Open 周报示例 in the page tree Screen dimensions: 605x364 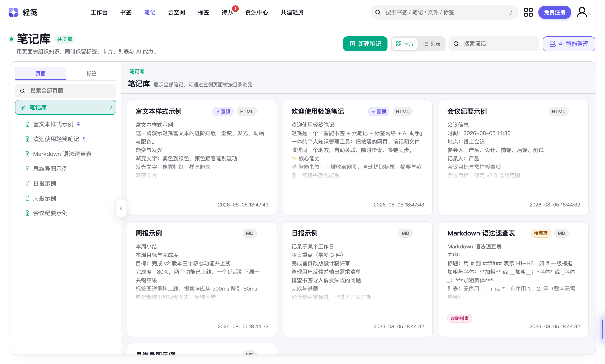point(45,198)
